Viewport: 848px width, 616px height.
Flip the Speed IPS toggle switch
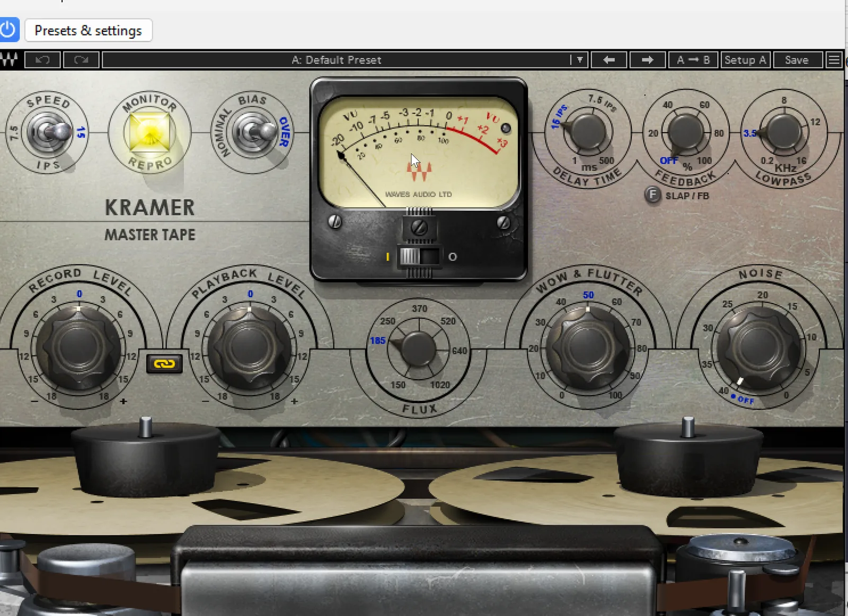pos(49,132)
